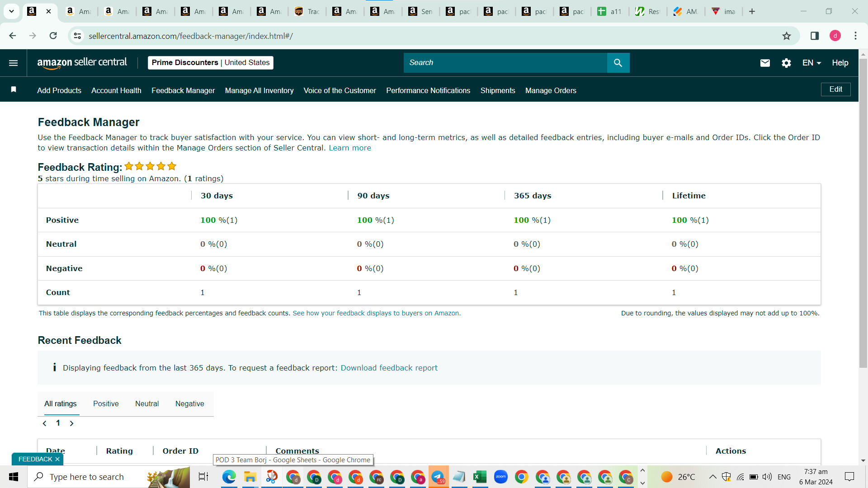
Task: Open the EN language dropdown
Action: click(811, 63)
